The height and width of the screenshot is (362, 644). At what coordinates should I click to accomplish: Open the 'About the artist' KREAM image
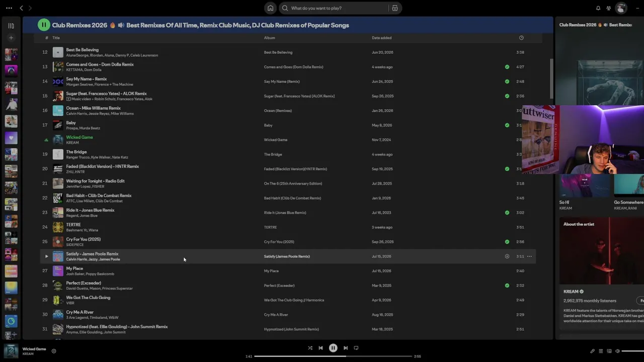click(x=602, y=251)
